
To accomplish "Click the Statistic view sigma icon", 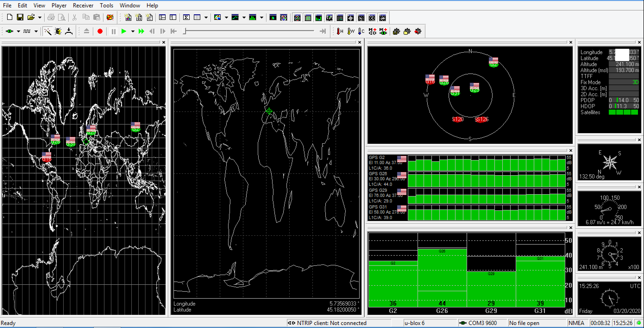I will 186,17.
